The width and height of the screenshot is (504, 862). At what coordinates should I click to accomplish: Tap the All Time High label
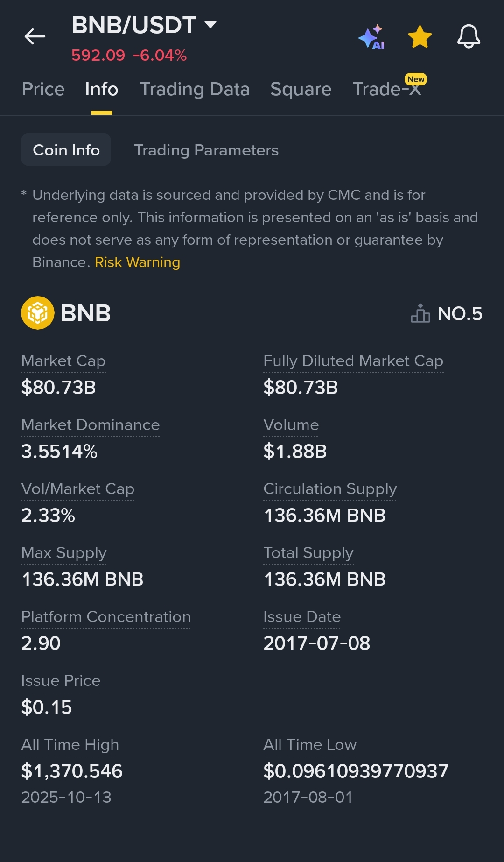70,745
